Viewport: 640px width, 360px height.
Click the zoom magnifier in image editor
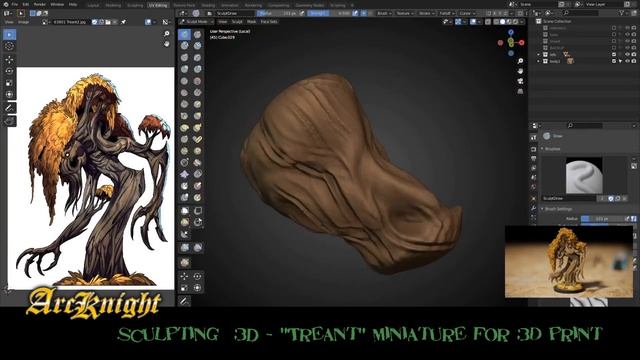tap(167, 33)
